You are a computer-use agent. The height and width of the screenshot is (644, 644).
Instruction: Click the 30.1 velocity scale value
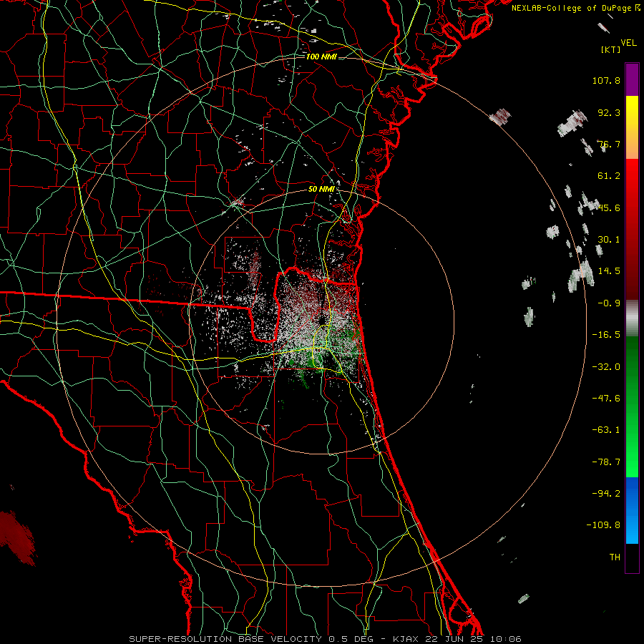(x=609, y=240)
